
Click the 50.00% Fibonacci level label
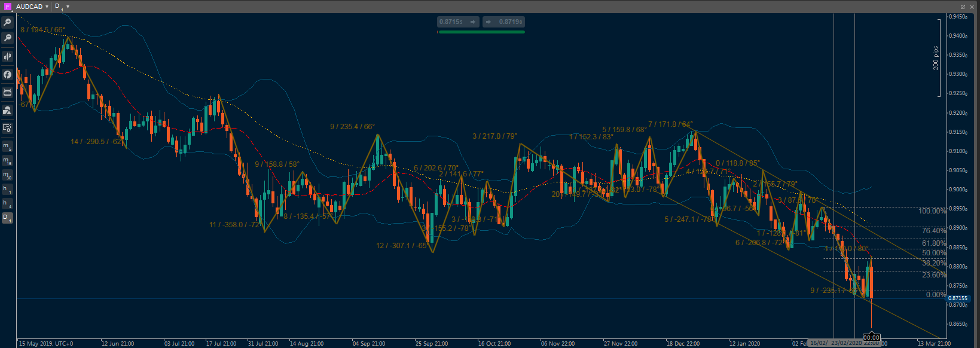[934, 253]
